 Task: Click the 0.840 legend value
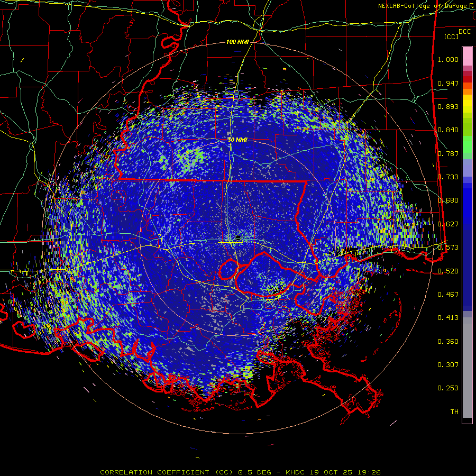[448, 130]
